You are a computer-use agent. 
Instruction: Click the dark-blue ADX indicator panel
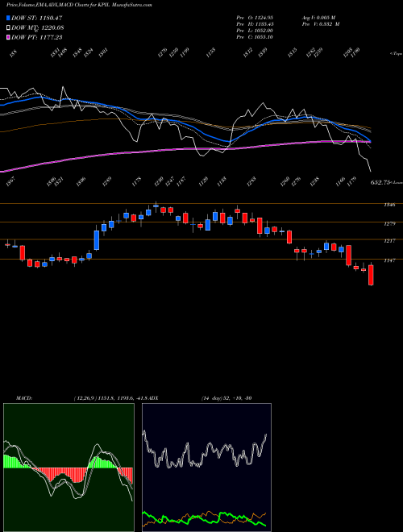206,468
